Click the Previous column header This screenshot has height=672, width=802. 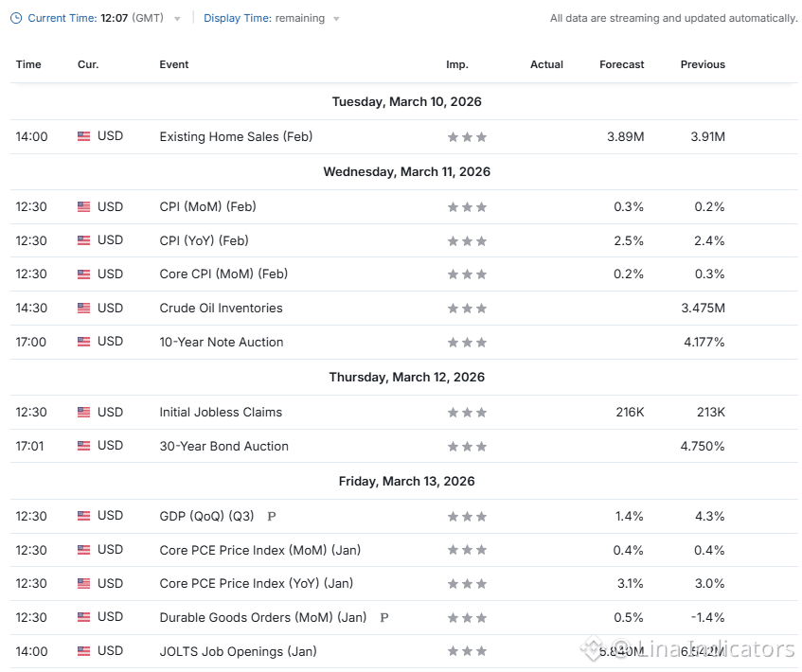click(703, 64)
